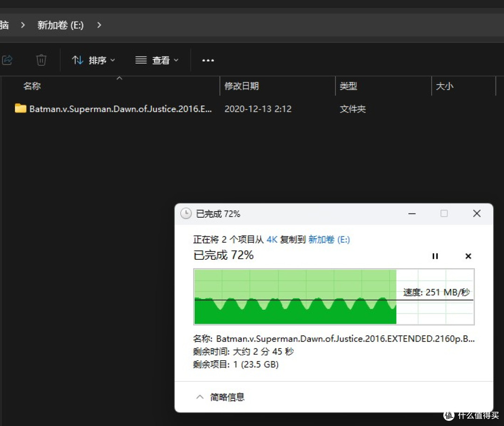This screenshot has width=504, height=426.
Task: Open the 查看 view dropdown
Action: pos(157,60)
